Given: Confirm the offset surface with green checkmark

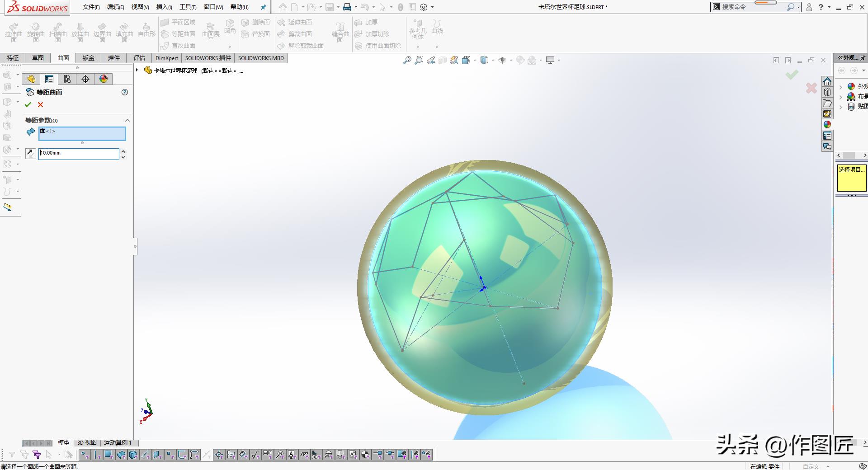Looking at the screenshot, I should click(x=28, y=104).
